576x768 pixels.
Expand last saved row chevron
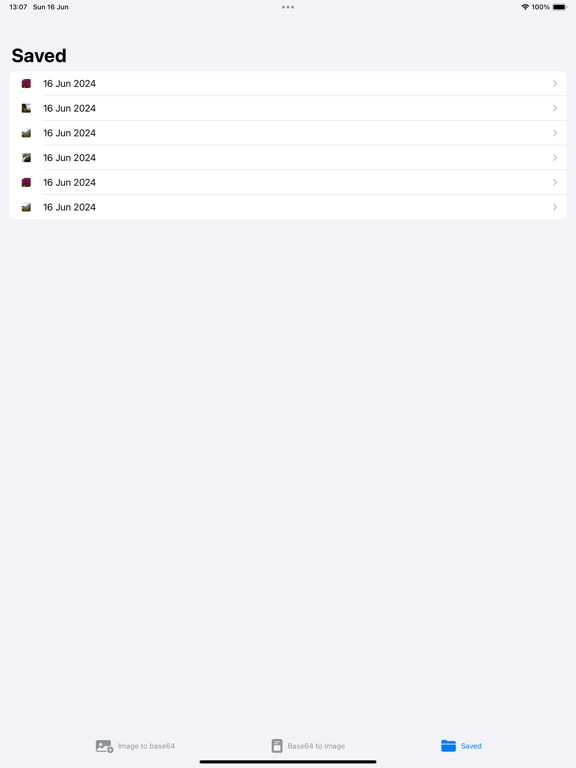click(x=555, y=207)
